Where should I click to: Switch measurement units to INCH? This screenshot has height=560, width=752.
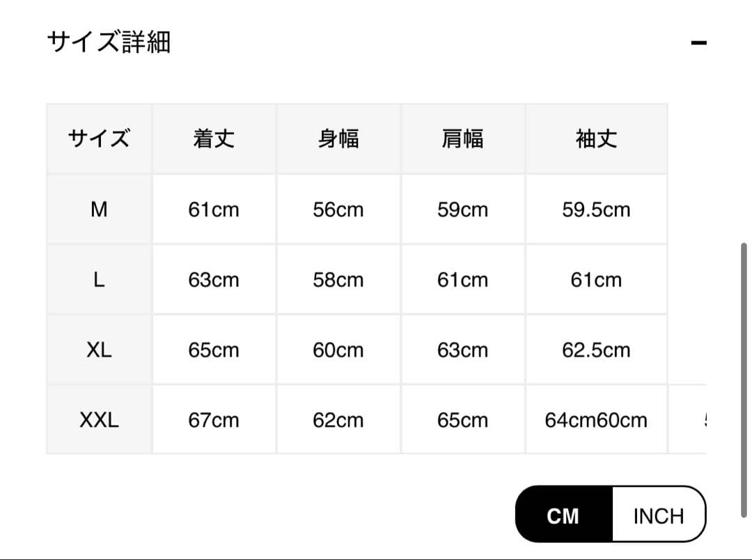tap(658, 515)
